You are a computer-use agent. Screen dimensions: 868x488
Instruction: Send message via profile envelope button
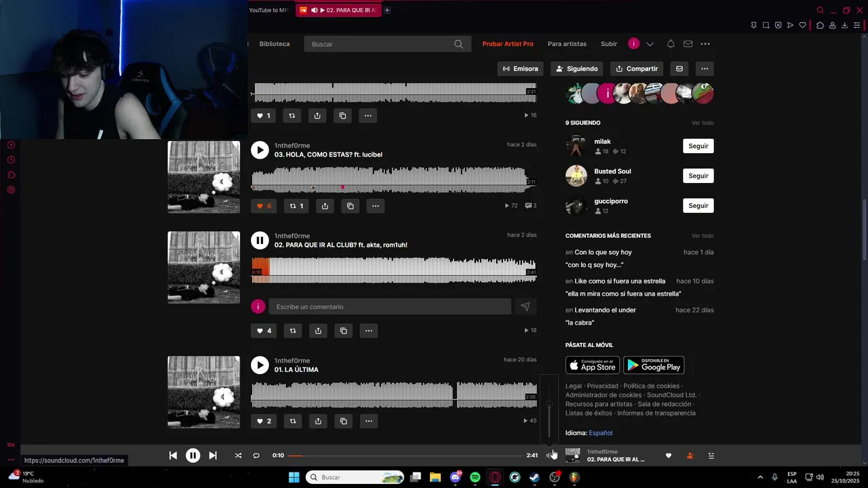pos(679,68)
